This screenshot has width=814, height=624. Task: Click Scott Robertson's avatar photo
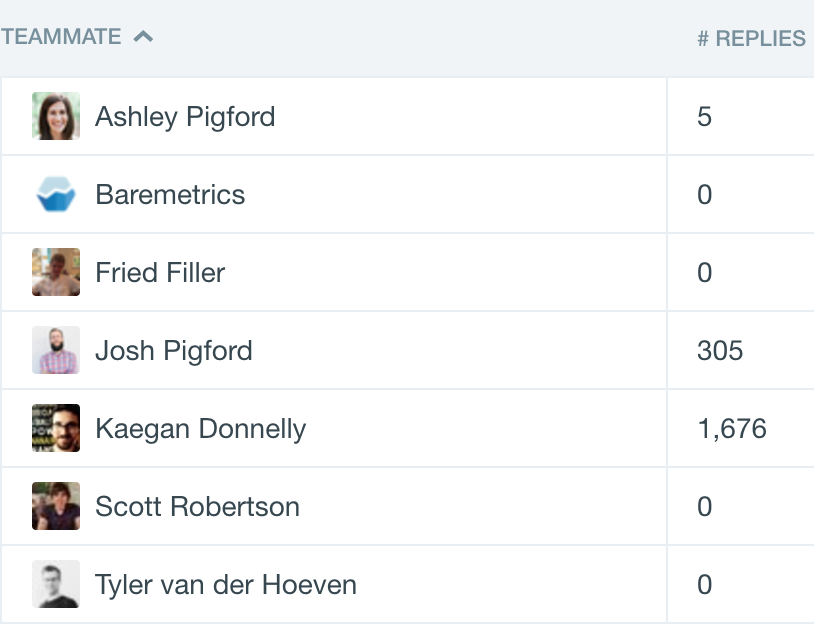[x=56, y=506]
